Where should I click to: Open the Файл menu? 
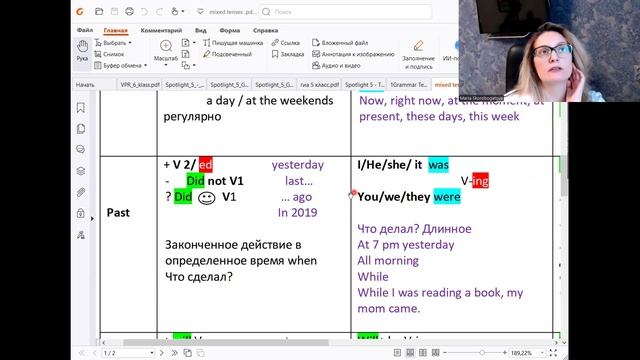coord(85,30)
